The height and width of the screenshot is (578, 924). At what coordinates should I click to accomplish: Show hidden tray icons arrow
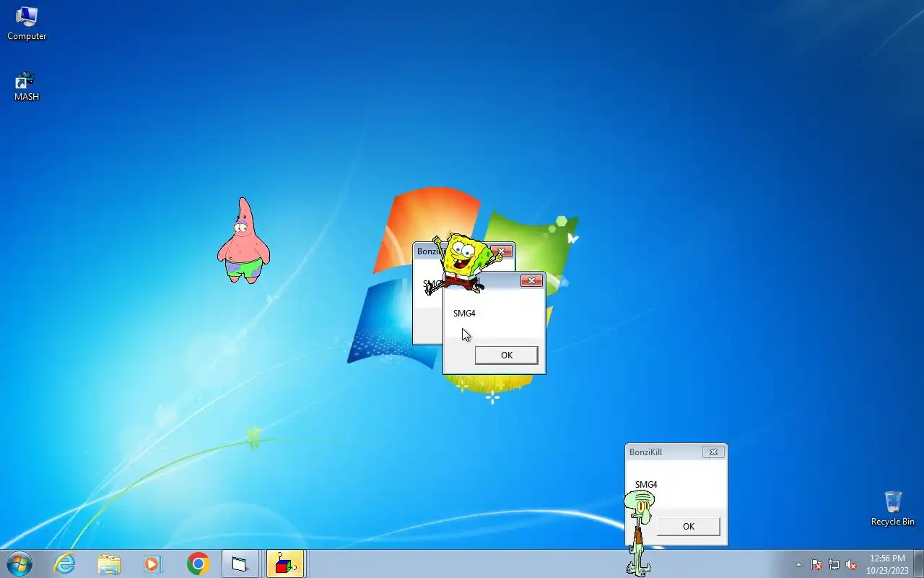tap(798, 564)
